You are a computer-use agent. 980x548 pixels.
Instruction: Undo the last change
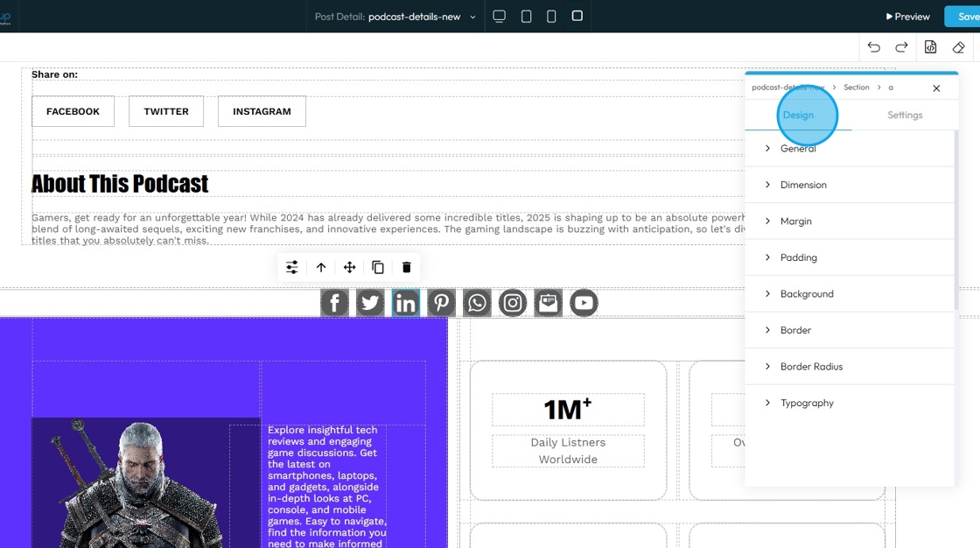coord(874,47)
